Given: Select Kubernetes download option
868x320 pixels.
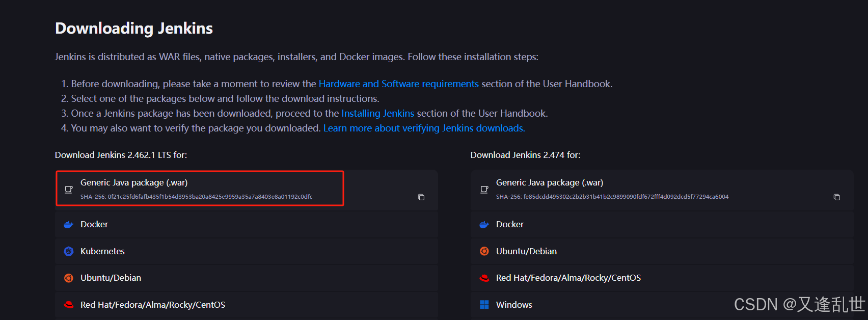Looking at the screenshot, I should (247, 251).
